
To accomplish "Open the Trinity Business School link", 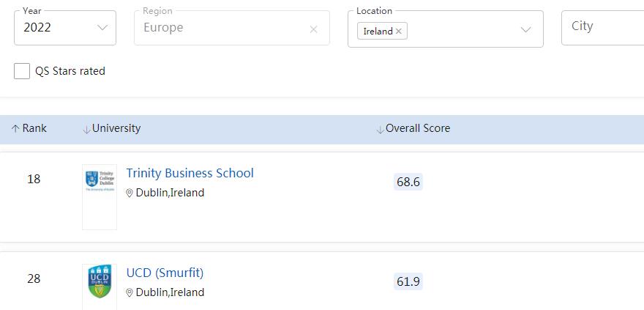I will coord(190,173).
